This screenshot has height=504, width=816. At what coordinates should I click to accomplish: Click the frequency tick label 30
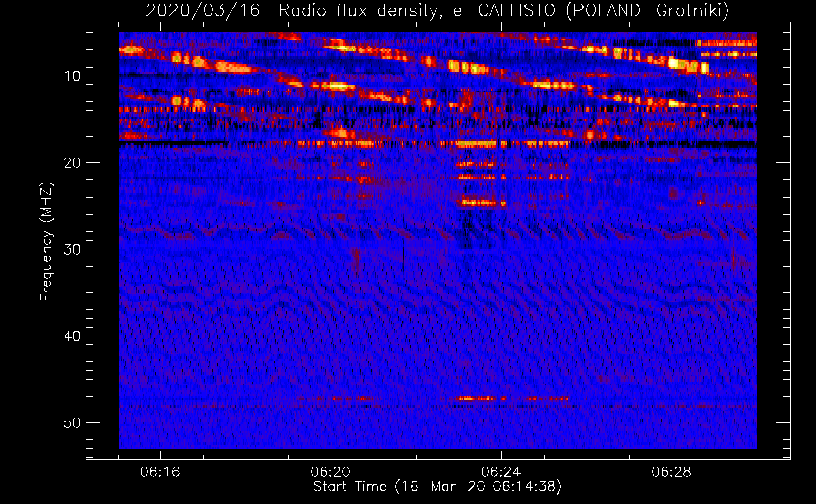point(72,249)
